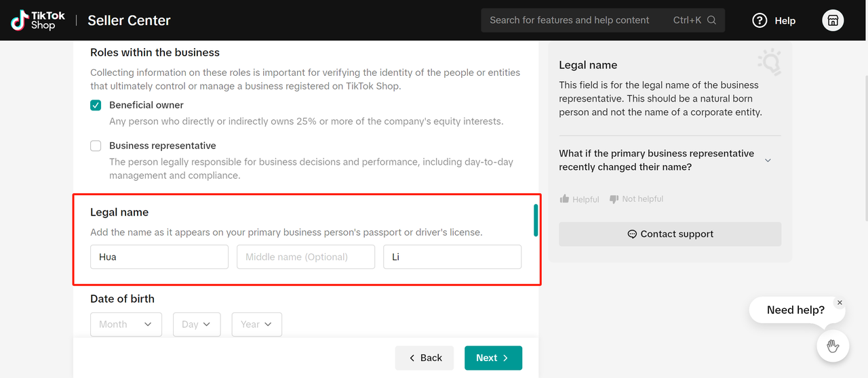Image resolution: width=868 pixels, height=378 pixels.
Task: Click the Back button
Action: (x=425, y=358)
